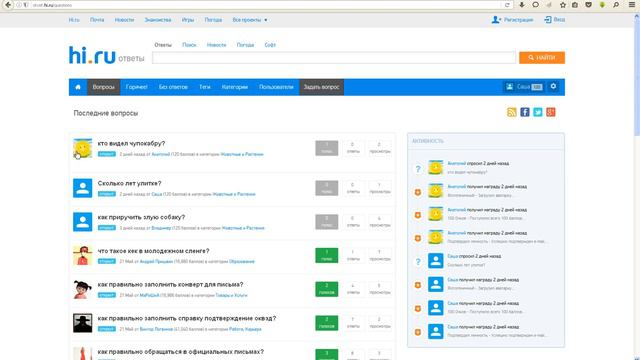Viewport: 640px width, 360px height.
Task: Switch to Без ответов tab
Action: 173,87
